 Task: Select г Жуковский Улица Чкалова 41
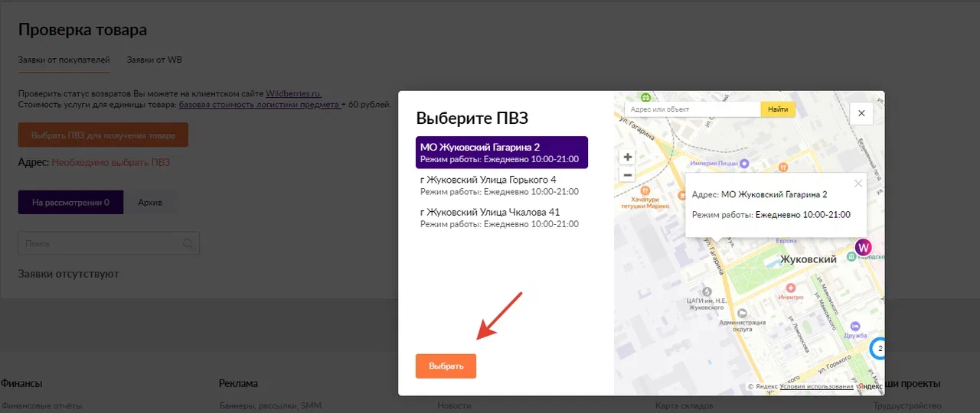coord(501,217)
